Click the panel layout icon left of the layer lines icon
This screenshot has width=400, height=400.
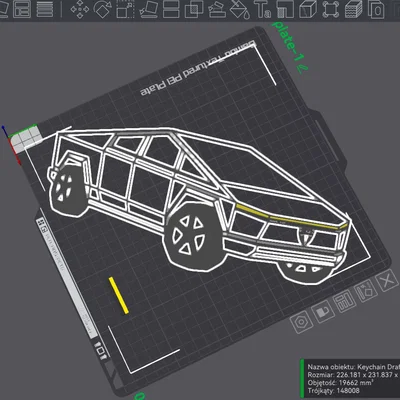(22, 9)
